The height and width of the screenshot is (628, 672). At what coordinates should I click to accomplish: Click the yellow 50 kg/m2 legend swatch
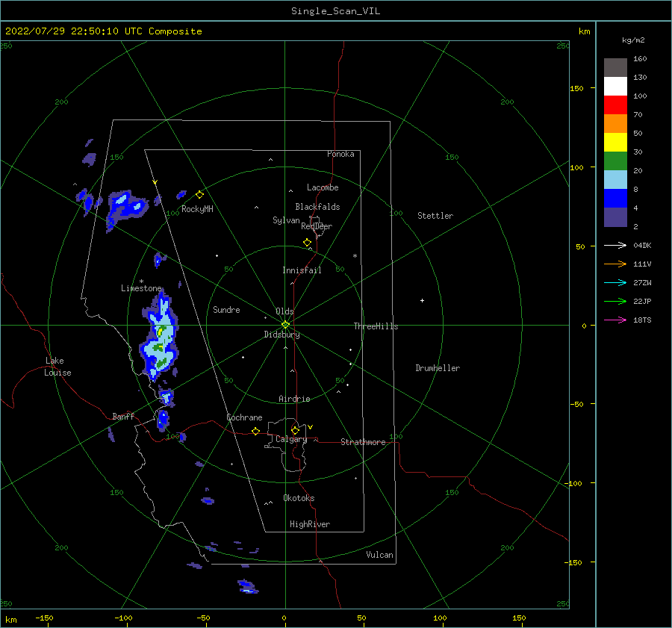click(615, 143)
